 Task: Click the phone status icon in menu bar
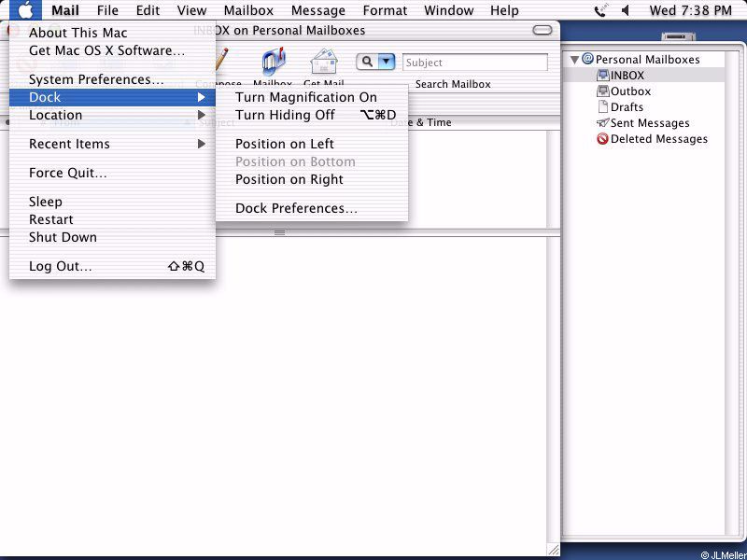pyautogui.click(x=600, y=10)
